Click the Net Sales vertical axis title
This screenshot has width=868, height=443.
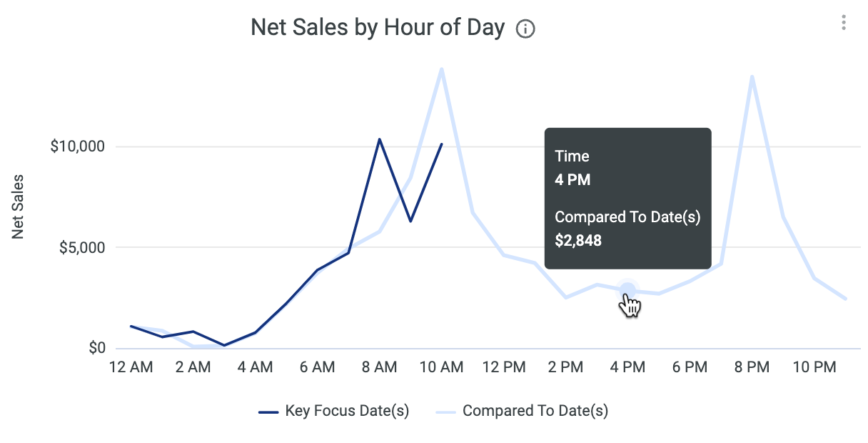click(x=18, y=206)
